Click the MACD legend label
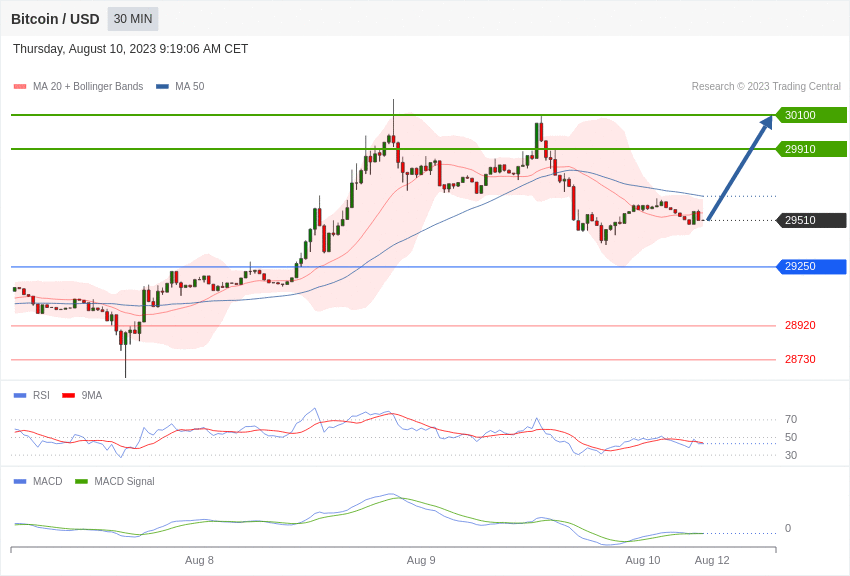850x576 pixels. [48, 481]
